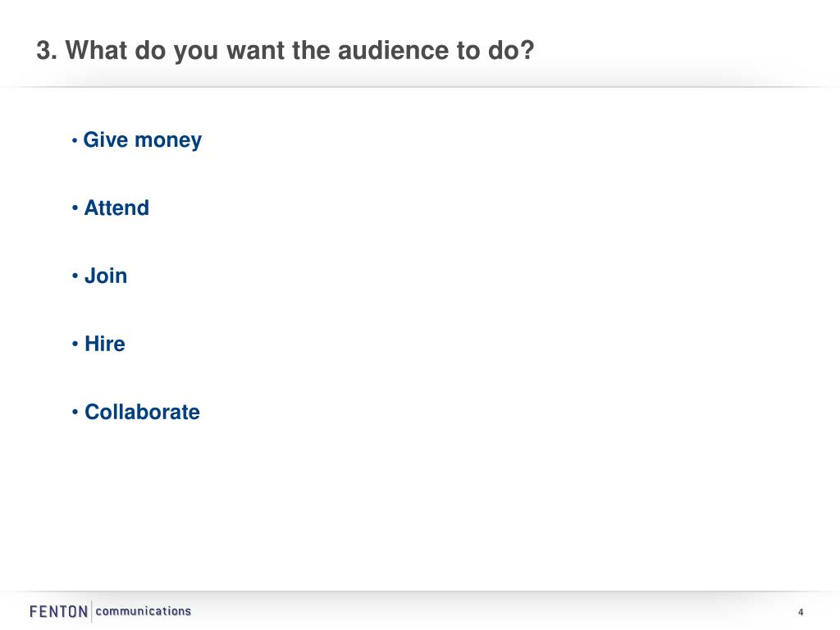Click the FENTON logo in footer
The width and height of the screenshot is (840, 630).
pos(59,612)
